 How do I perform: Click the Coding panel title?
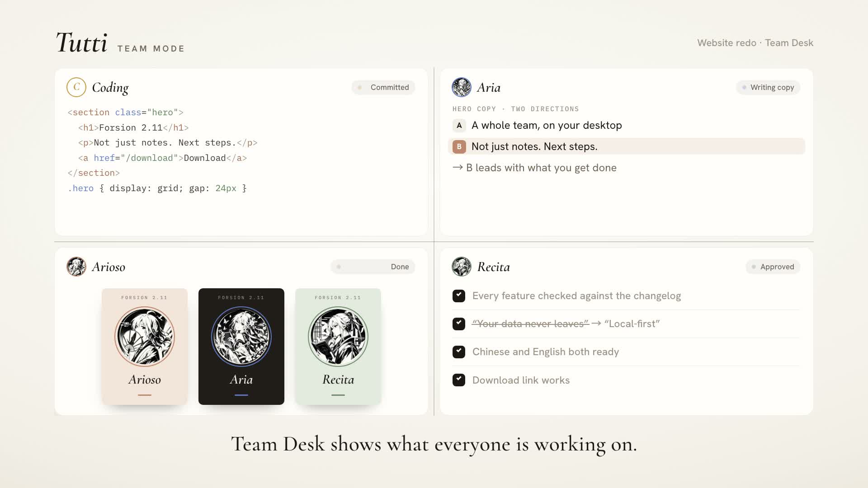(x=110, y=87)
